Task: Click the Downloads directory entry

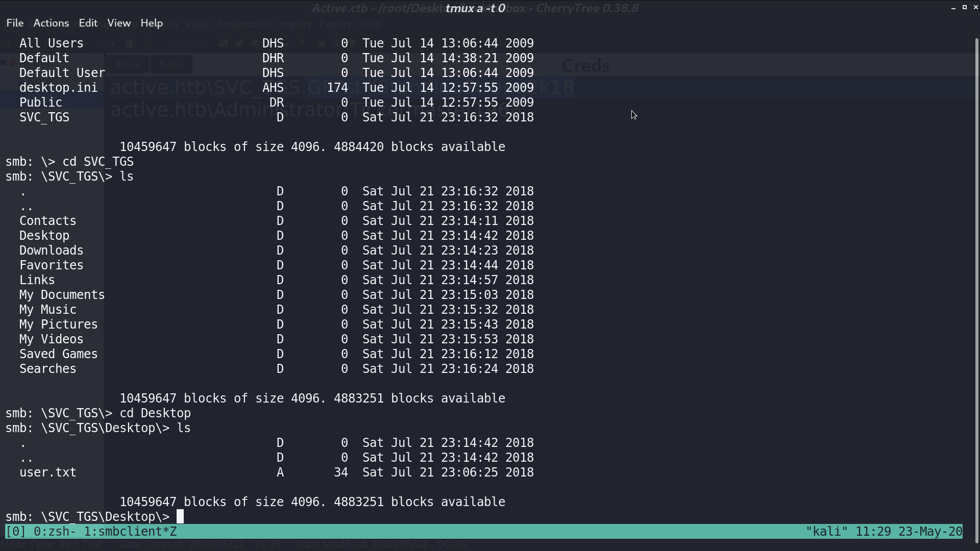Action: pyautogui.click(x=52, y=251)
